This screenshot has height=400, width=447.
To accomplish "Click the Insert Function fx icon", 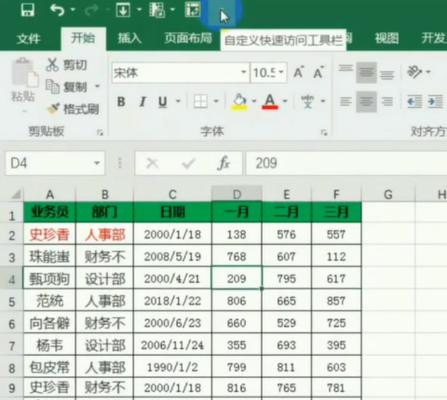I will [223, 163].
